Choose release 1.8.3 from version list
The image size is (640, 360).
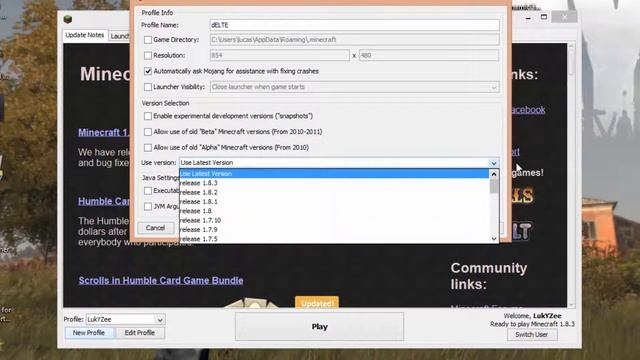click(x=334, y=183)
